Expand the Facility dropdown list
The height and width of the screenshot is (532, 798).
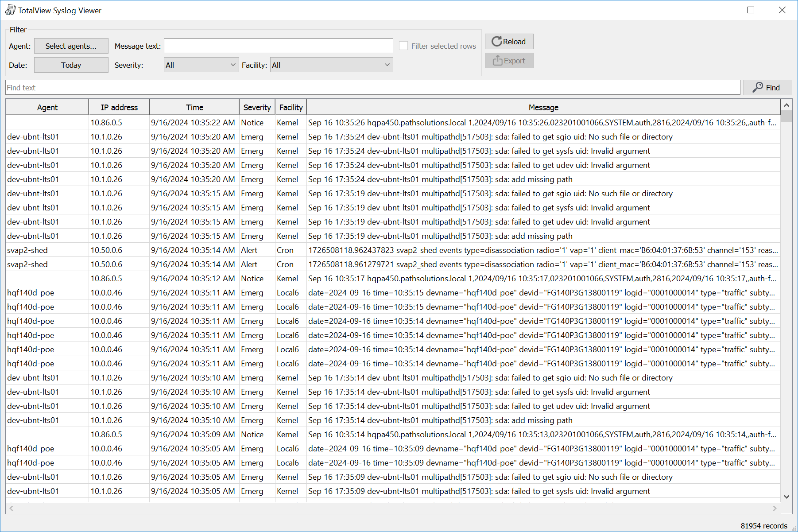pyautogui.click(x=331, y=65)
